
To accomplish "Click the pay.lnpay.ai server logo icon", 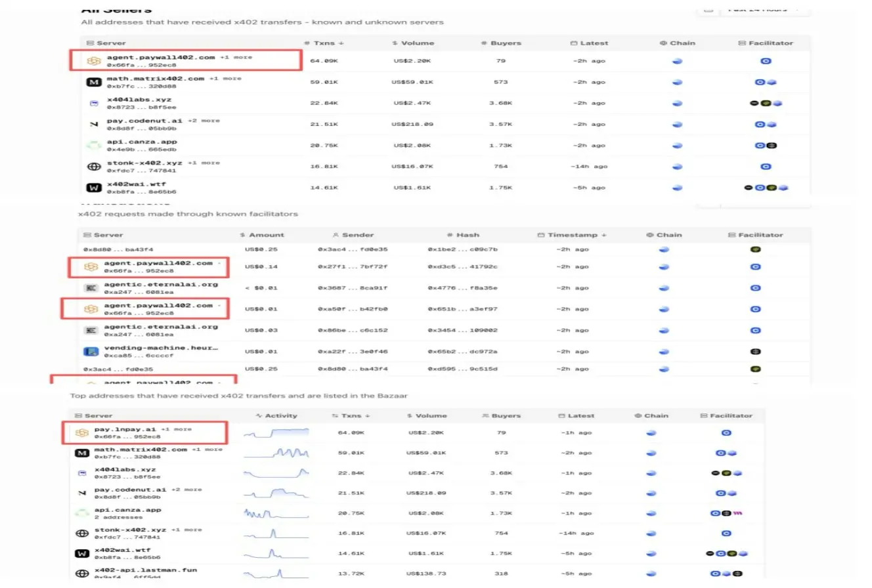I will [82, 432].
